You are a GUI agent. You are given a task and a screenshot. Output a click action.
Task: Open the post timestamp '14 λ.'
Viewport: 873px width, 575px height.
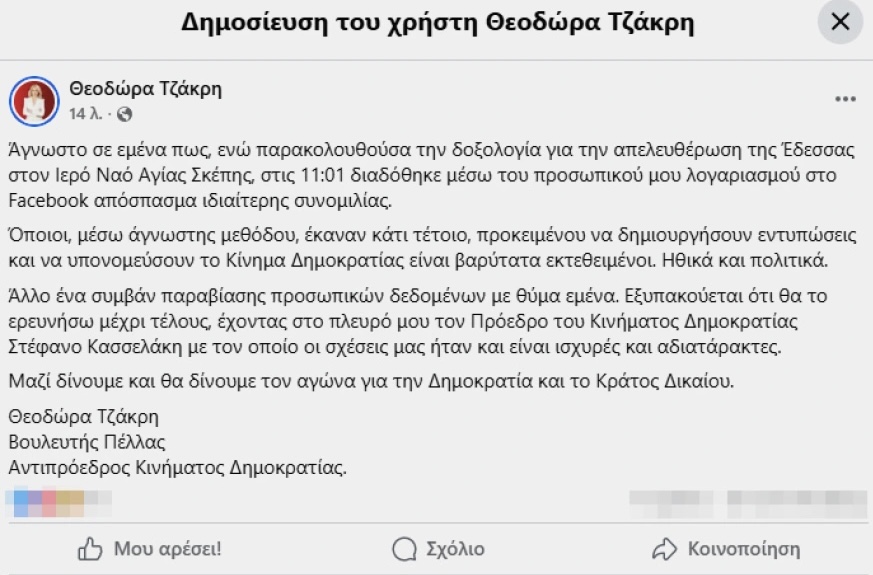click(x=83, y=114)
